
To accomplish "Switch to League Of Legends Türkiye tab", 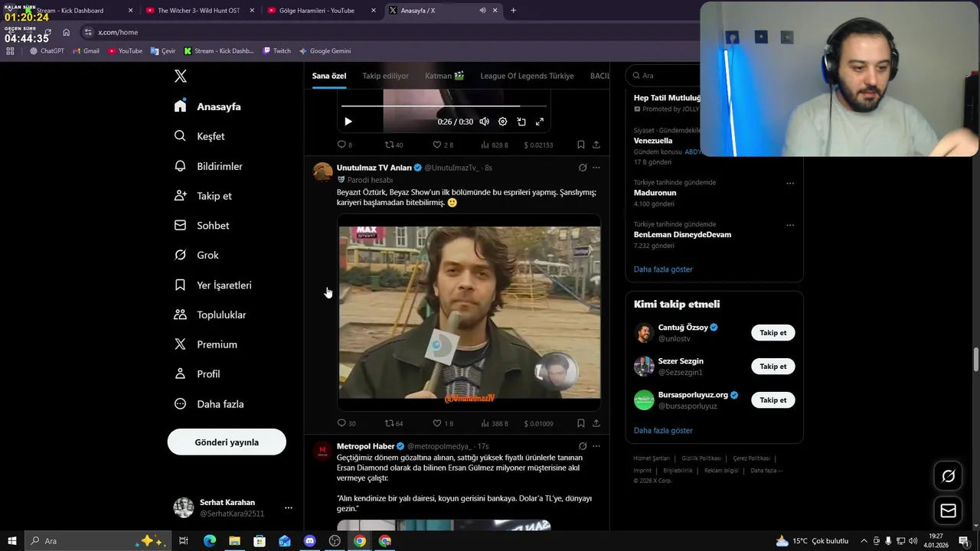I will [x=527, y=76].
